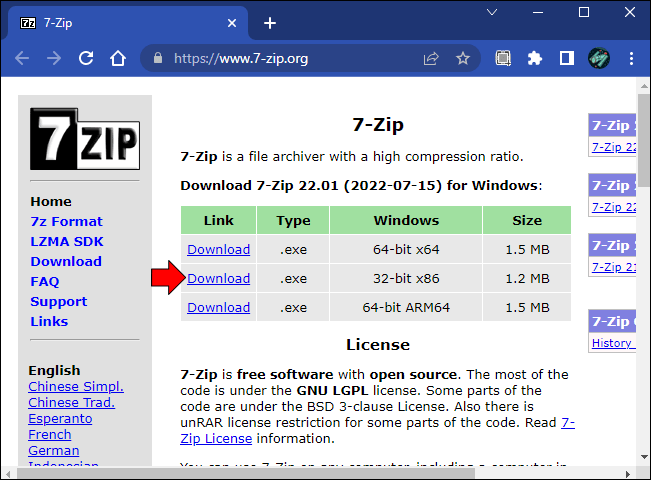Open the 7-Zip License link
651x480 pixels.
click(x=216, y=438)
